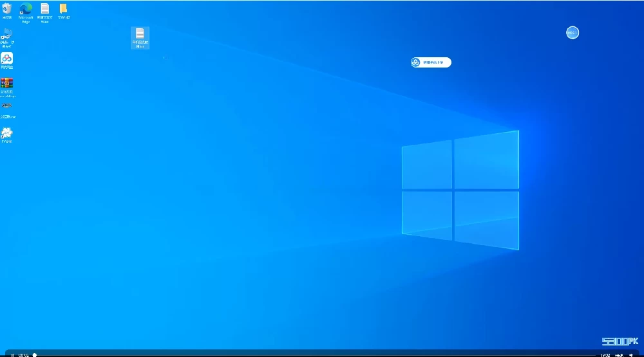Click the elapsed time label in player bar
The image size is (644, 357).
(x=23, y=355)
